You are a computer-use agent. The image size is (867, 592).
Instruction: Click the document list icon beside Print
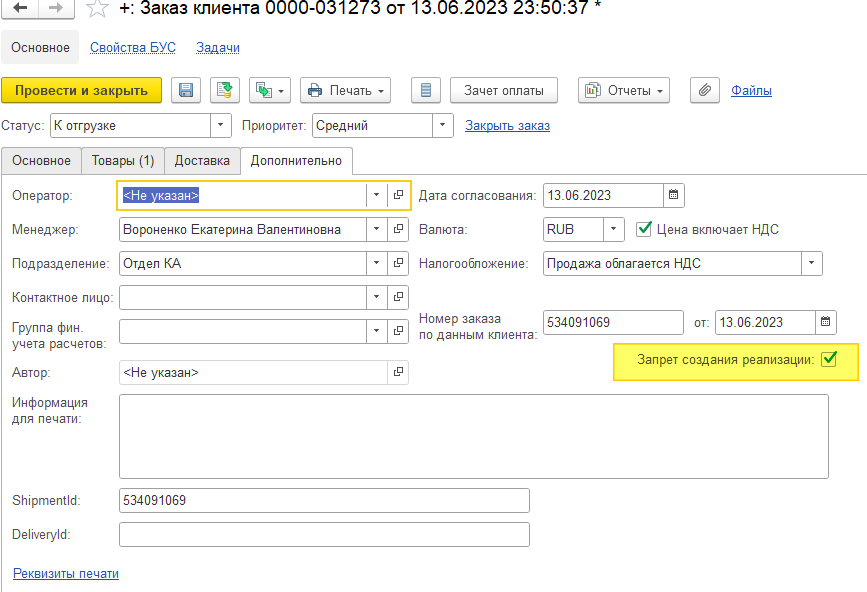point(425,91)
